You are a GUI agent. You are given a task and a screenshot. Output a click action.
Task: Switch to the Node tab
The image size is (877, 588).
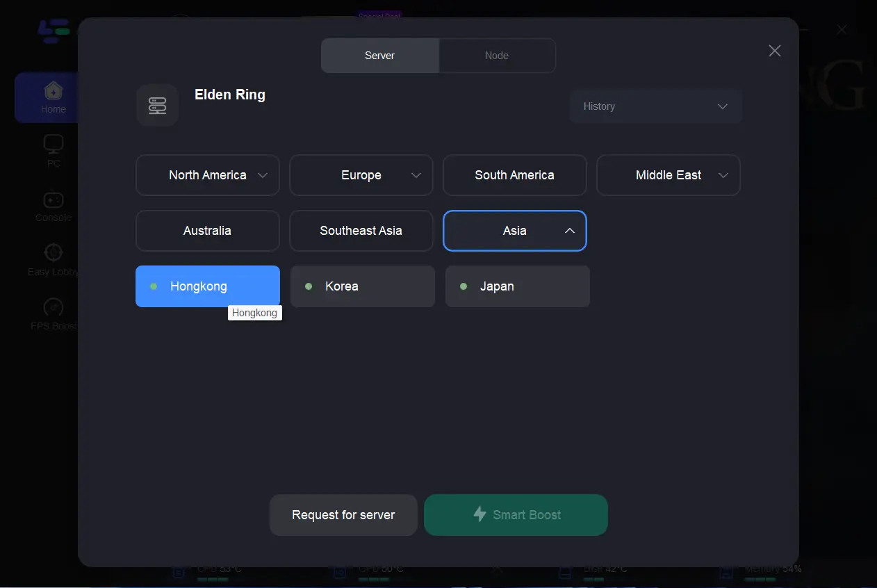coord(496,56)
